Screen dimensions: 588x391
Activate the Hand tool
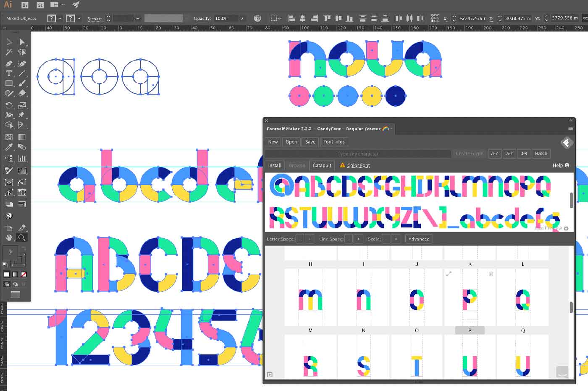point(9,238)
